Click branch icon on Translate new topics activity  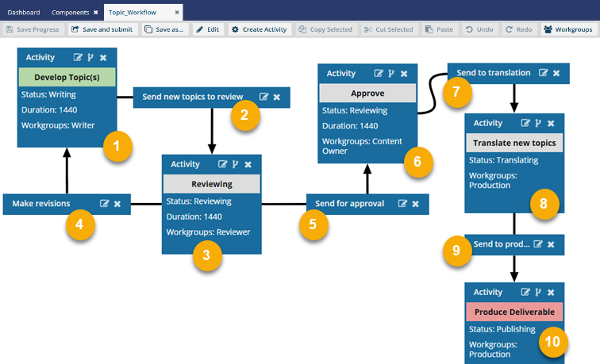pos(537,123)
